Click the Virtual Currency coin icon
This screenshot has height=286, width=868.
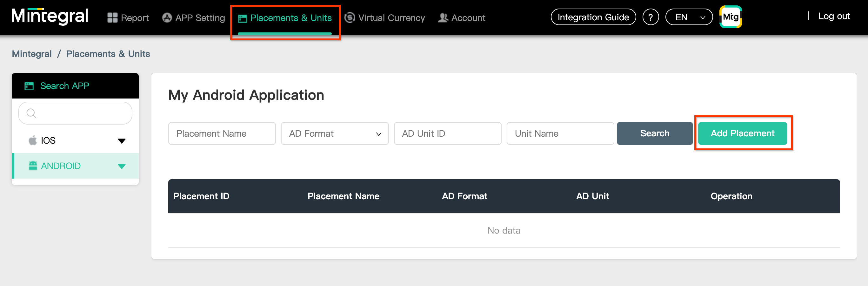[x=350, y=17]
